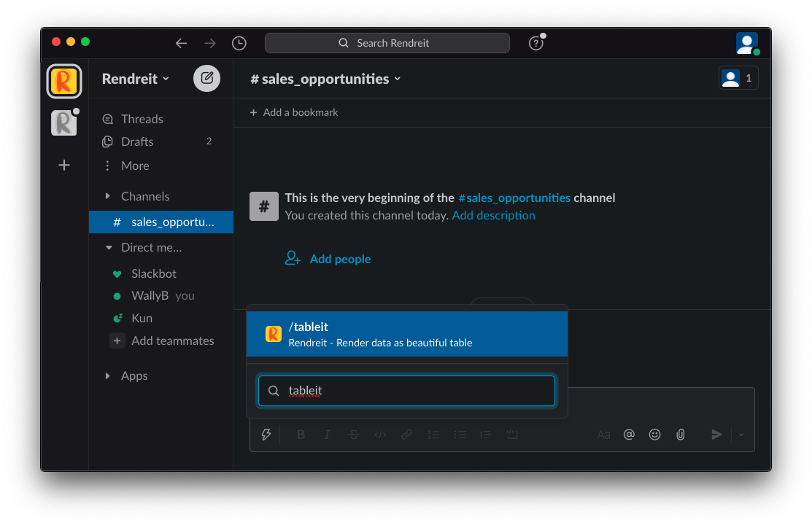Select the /tableit command suggestion

click(407, 334)
